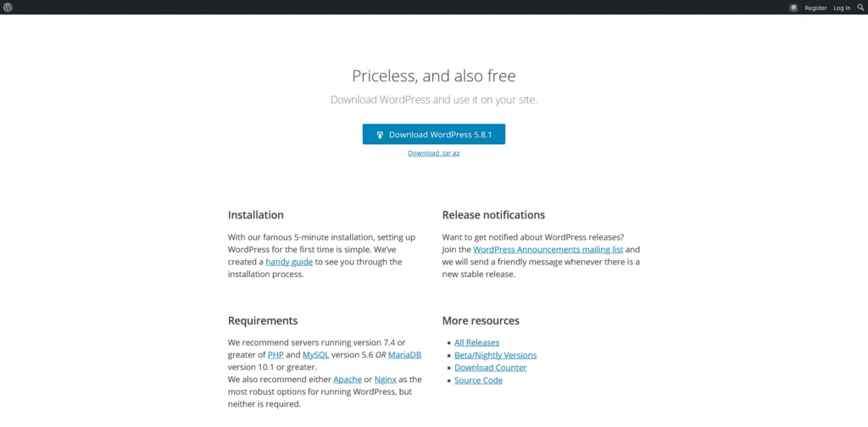Open the handy guide link
Screen dimensions: 868x427
click(x=289, y=262)
